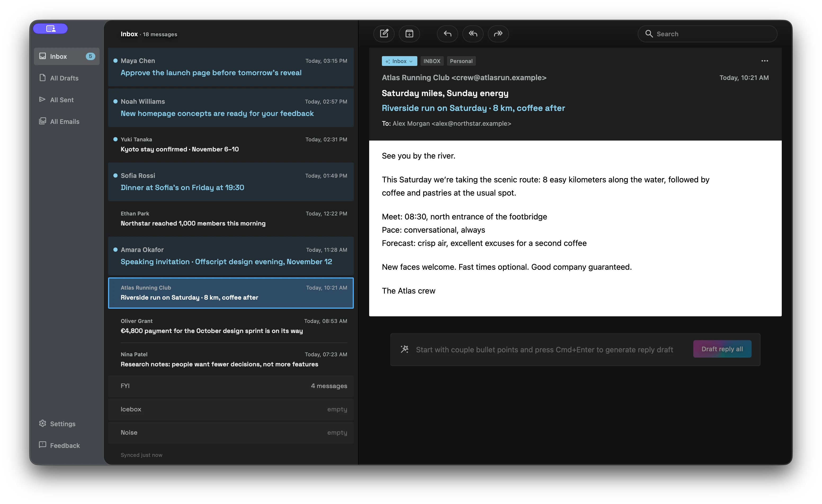
Task: Open Ethan Park's Northstar members email
Action: point(231,218)
